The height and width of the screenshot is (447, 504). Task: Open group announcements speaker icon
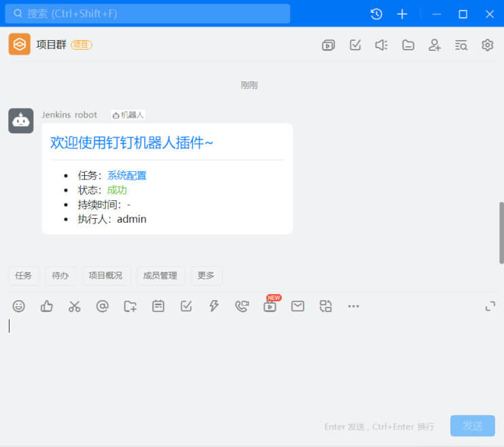[382, 45]
